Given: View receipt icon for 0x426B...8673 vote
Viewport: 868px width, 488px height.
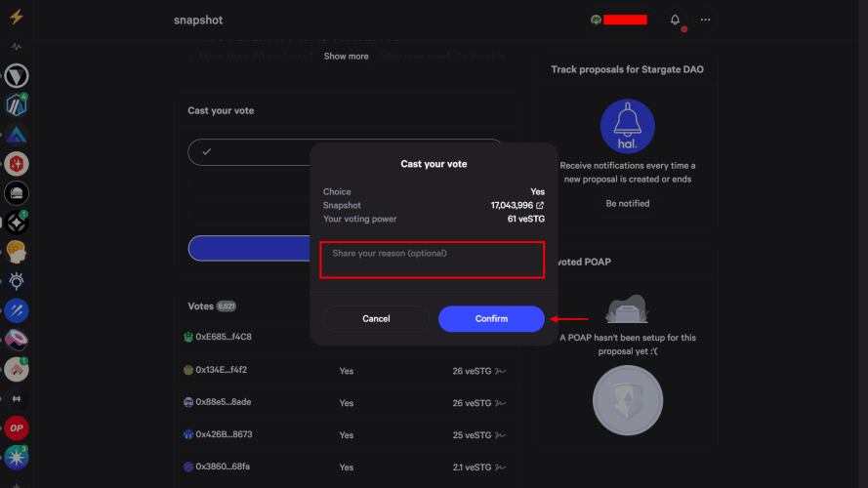Looking at the screenshot, I should [501, 435].
